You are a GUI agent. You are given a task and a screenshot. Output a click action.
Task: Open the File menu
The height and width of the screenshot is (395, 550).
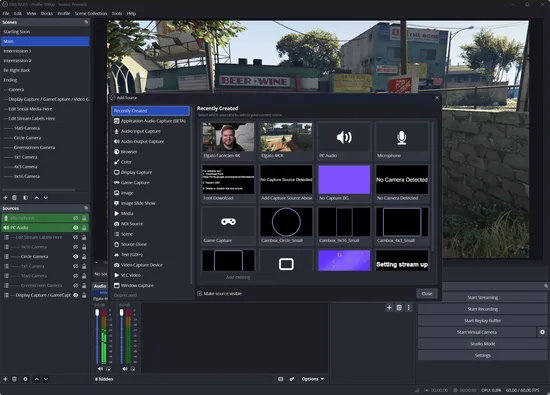[6, 13]
